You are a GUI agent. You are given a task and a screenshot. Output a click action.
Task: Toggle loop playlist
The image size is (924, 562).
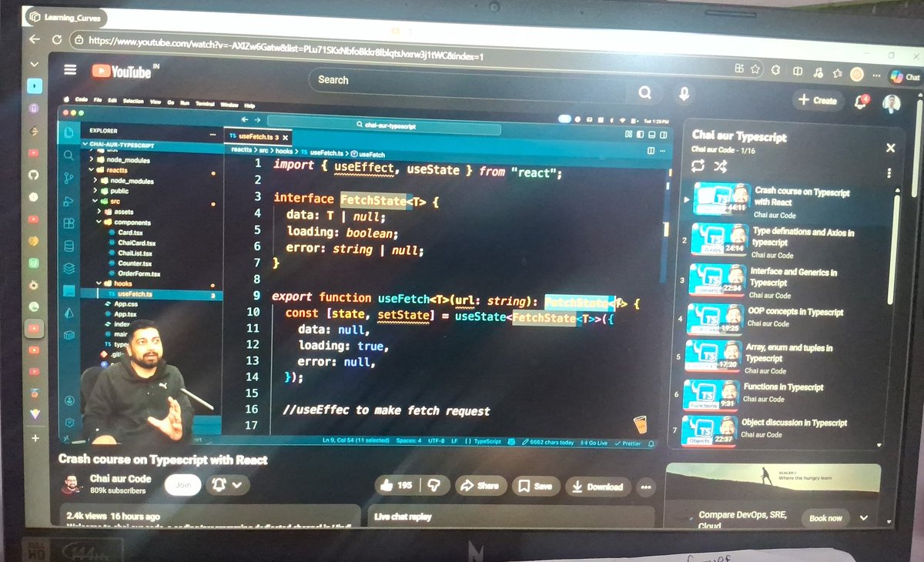click(x=698, y=166)
